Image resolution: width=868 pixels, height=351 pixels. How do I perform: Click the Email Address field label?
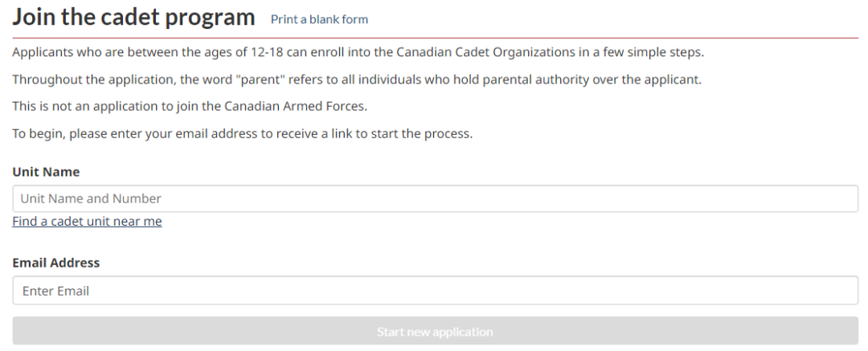point(56,263)
